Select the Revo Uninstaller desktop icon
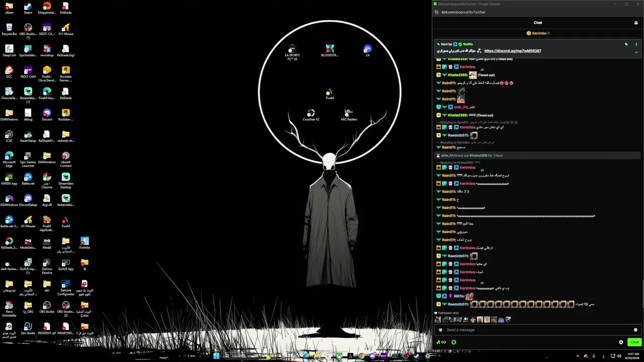The height and width of the screenshot is (362, 644). pyautogui.click(x=9, y=309)
